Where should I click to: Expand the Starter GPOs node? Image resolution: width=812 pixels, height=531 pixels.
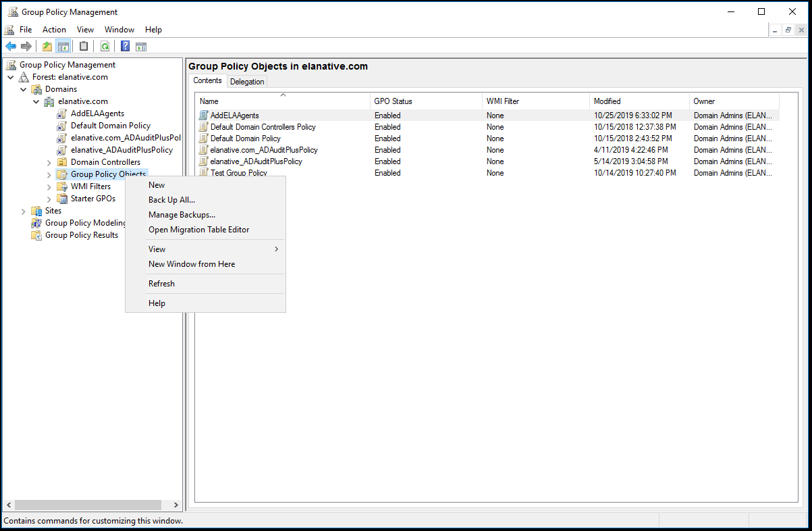point(49,199)
